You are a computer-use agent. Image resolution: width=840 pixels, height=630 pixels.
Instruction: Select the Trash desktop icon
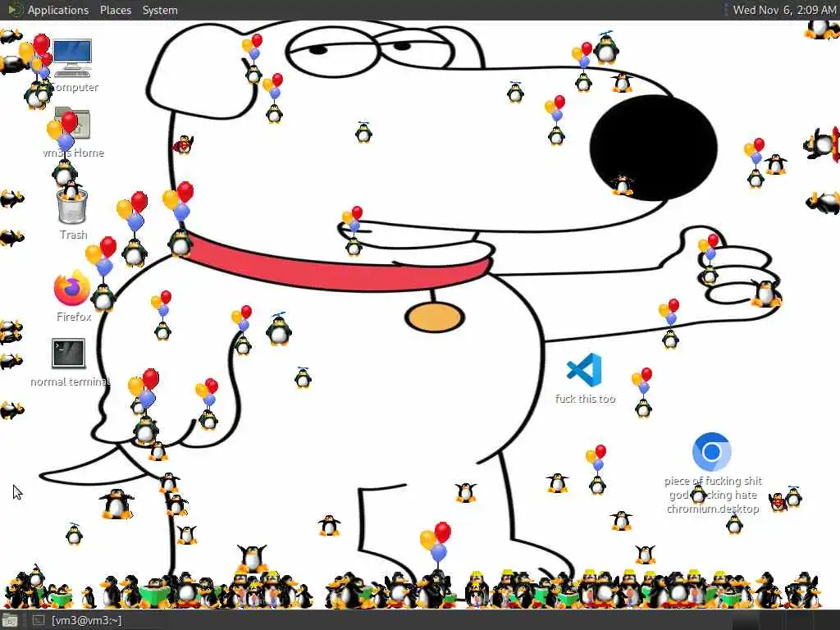coord(72,206)
